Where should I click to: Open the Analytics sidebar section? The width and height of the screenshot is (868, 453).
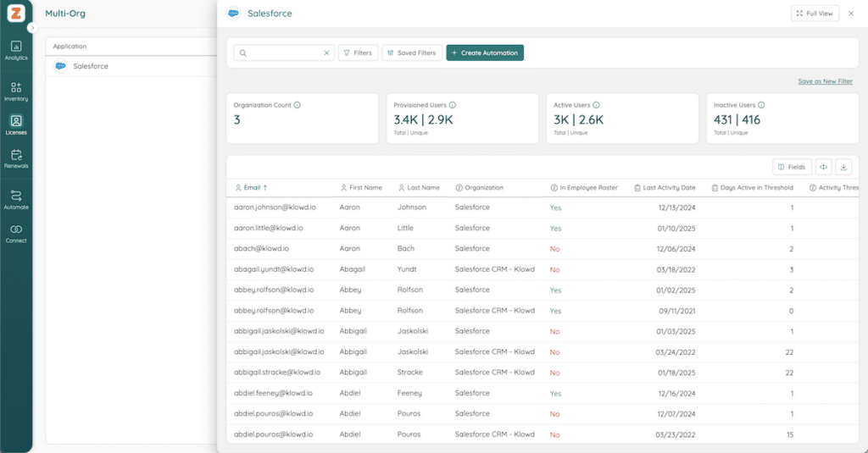(16, 50)
